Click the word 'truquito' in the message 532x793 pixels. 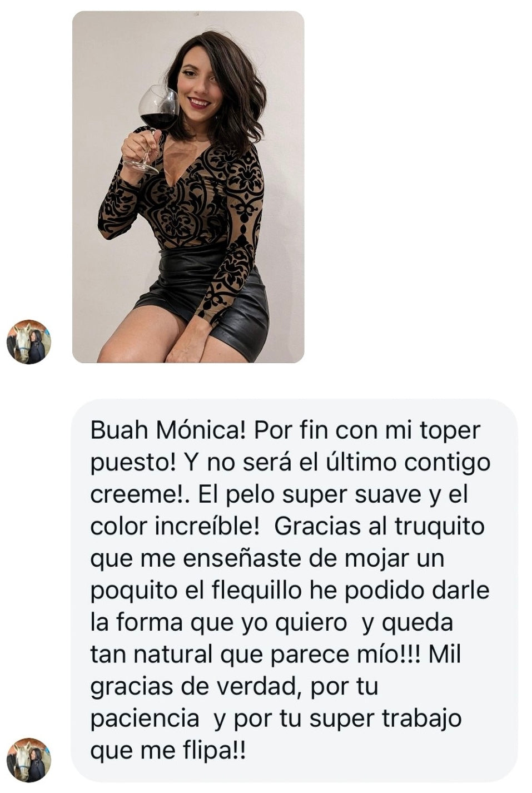439,527
